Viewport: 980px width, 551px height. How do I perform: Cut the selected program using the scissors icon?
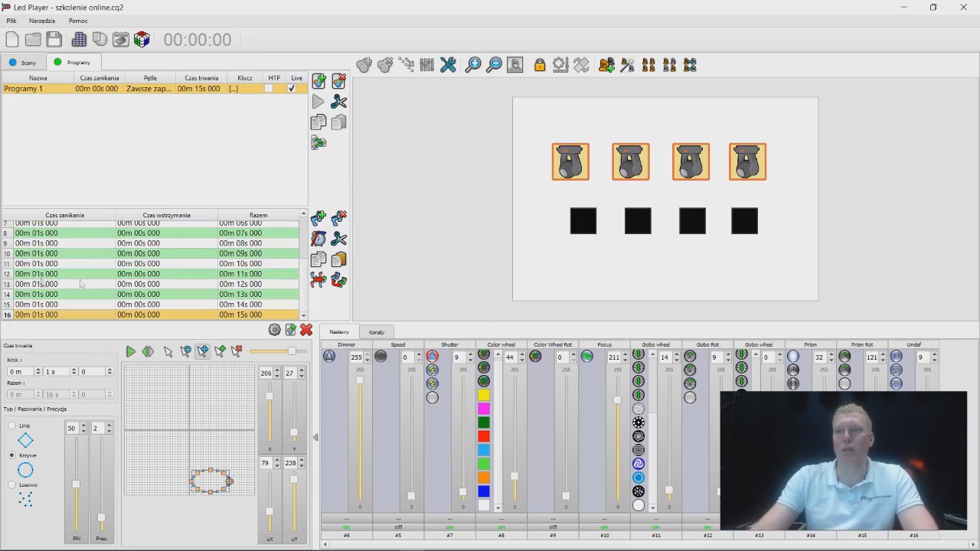pyautogui.click(x=339, y=102)
